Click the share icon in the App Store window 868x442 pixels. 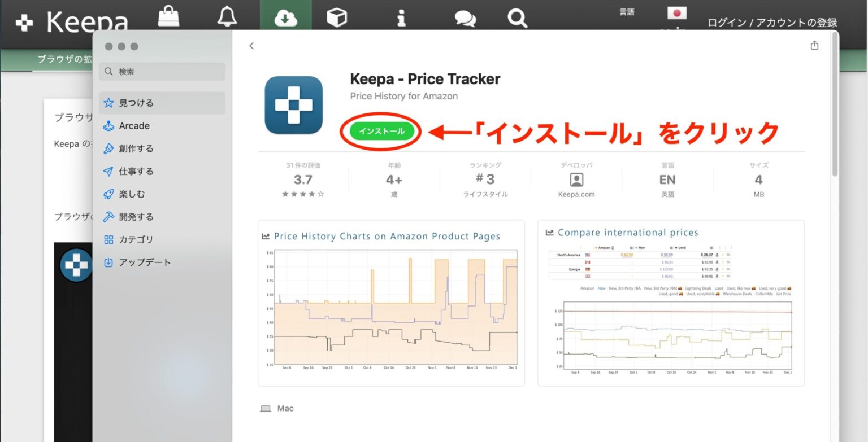pyautogui.click(x=814, y=45)
